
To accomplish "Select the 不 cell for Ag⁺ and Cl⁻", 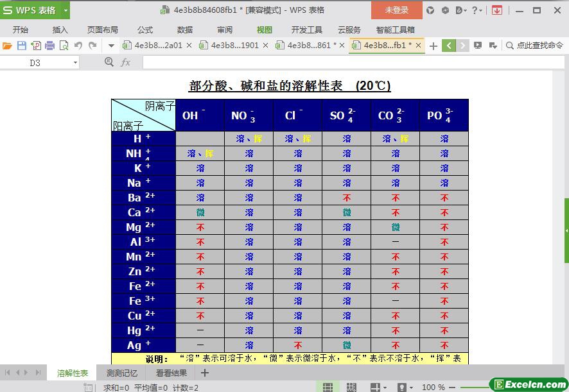I will (x=297, y=345).
